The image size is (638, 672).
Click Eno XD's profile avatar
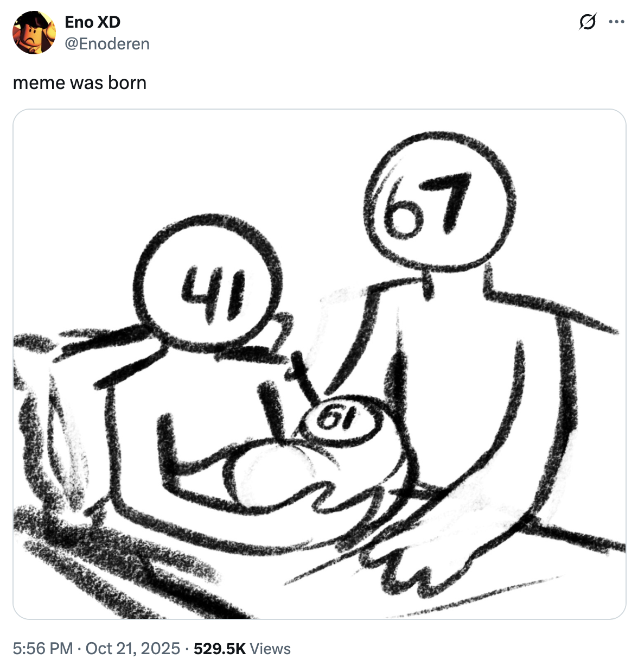click(34, 33)
